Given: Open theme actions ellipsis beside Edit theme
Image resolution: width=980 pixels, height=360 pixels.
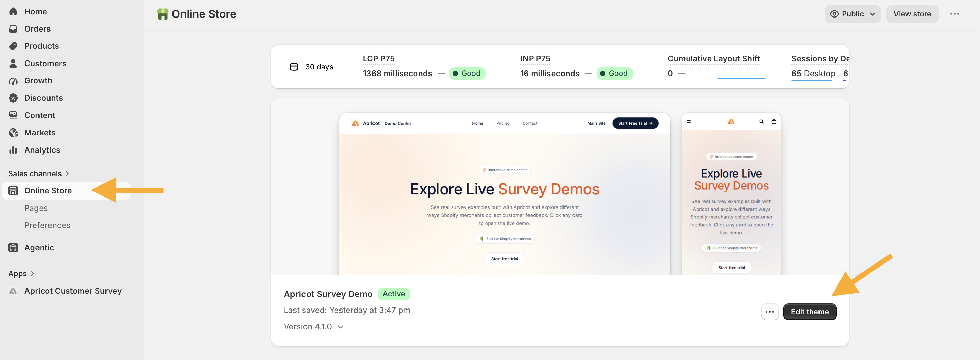Looking at the screenshot, I should click(x=770, y=312).
